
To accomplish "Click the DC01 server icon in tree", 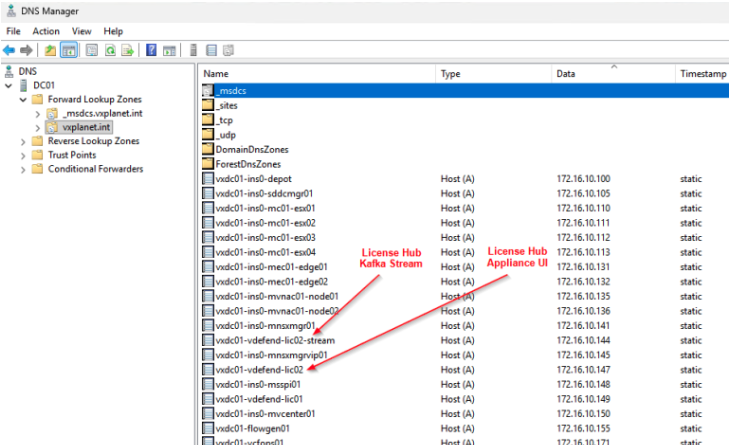I will [24, 85].
